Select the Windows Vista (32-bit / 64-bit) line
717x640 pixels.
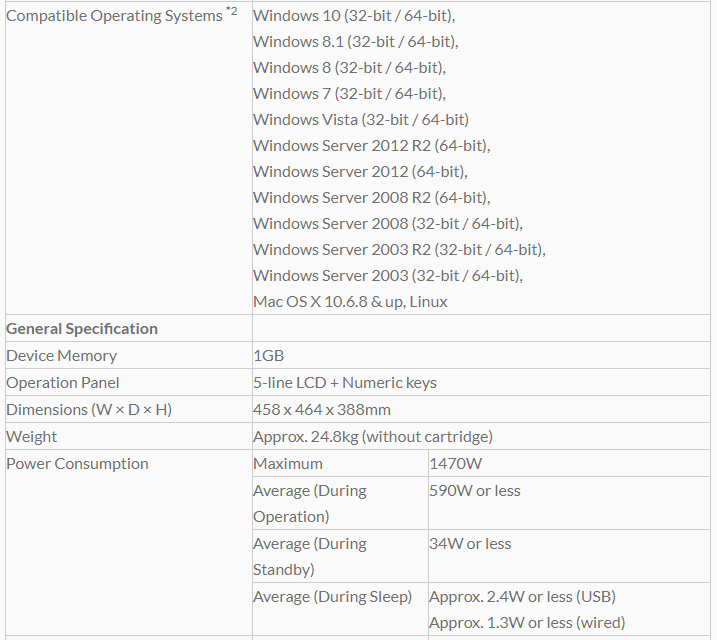pos(360,120)
